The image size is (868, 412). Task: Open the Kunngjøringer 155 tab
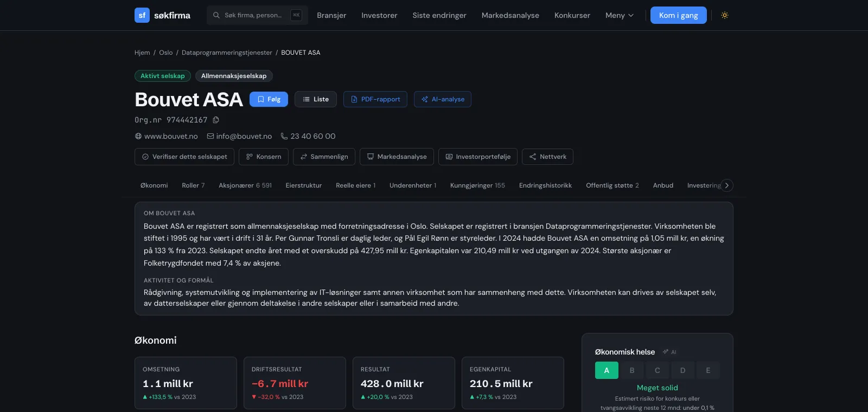coord(477,185)
